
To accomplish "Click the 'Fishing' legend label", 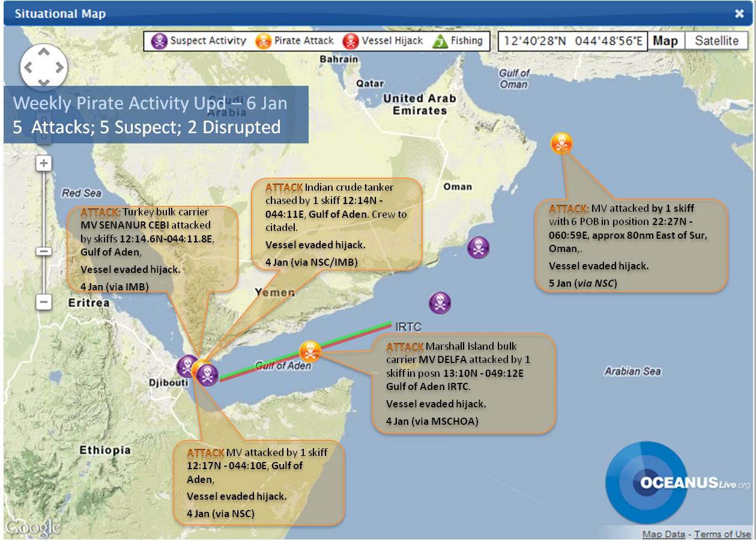I will pyautogui.click(x=467, y=41).
